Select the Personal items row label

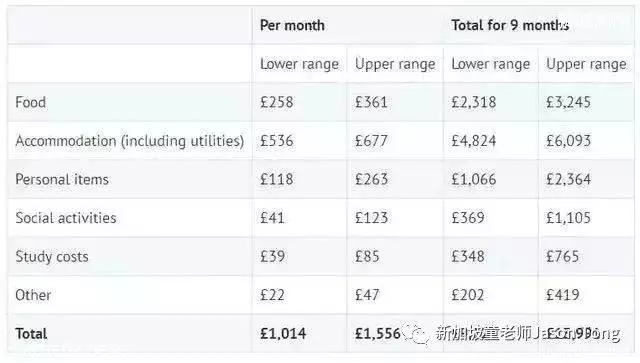62,179
